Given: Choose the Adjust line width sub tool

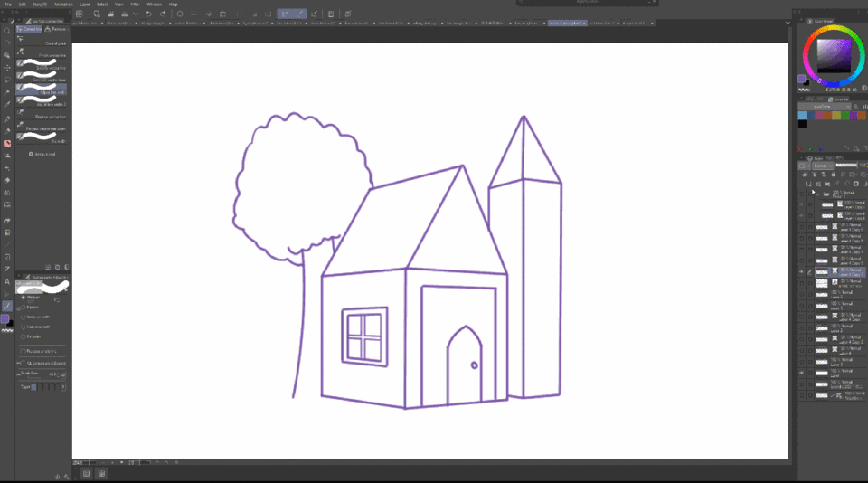Looking at the screenshot, I should pyautogui.click(x=42, y=89).
